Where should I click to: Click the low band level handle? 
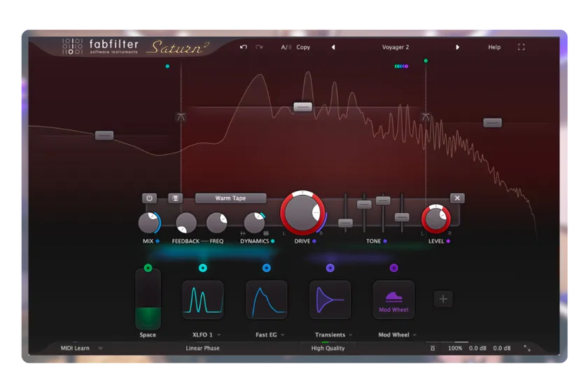coord(104,135)
